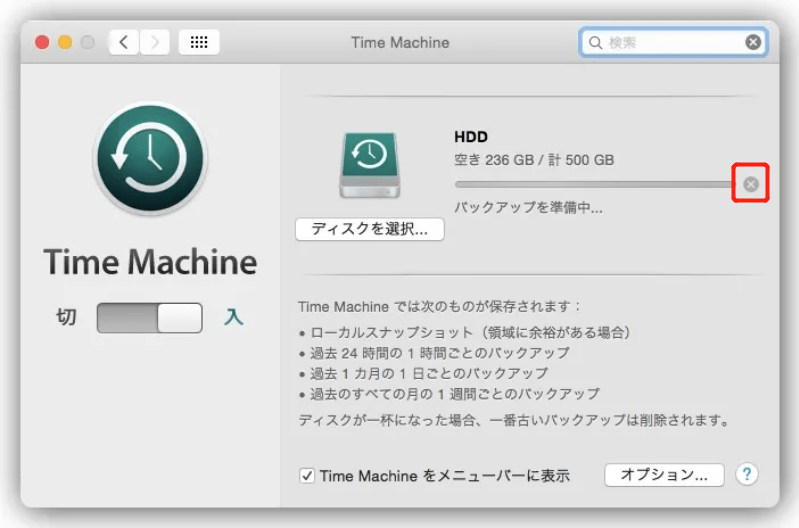Click the HDD backup disk icon
Viewport: 799px width, 528px height.
point(370,165)
